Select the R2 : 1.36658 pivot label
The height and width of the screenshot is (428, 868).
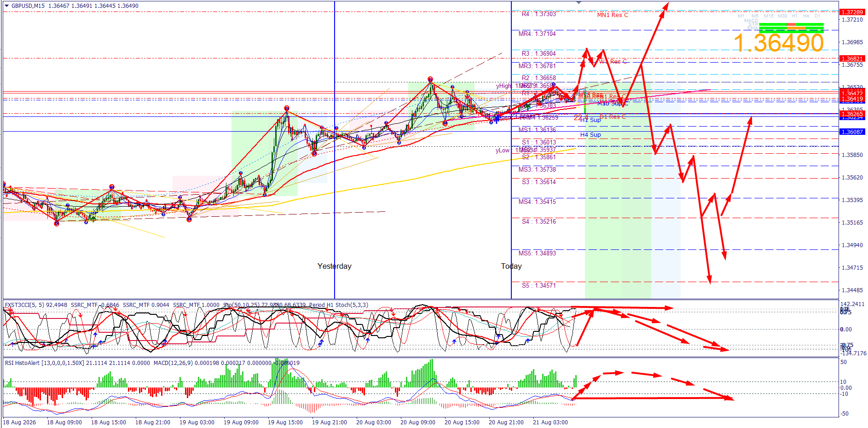pos(539,78)
